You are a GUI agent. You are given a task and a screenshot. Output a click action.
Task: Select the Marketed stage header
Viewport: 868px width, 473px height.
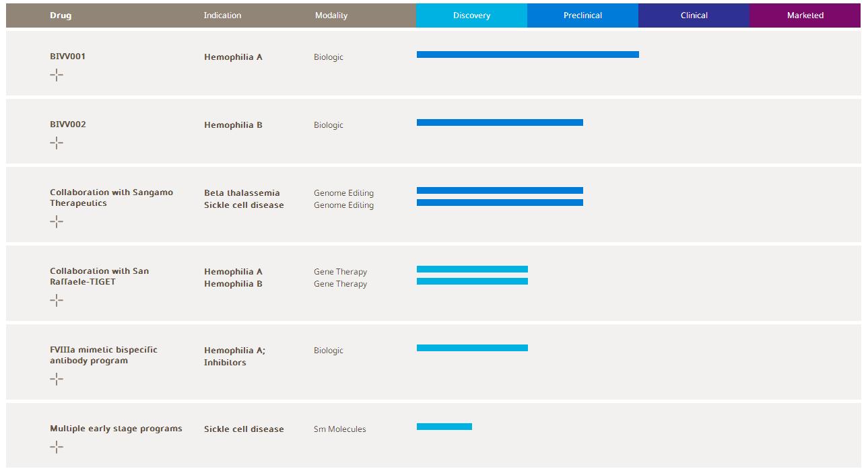[x=805, y=15]
